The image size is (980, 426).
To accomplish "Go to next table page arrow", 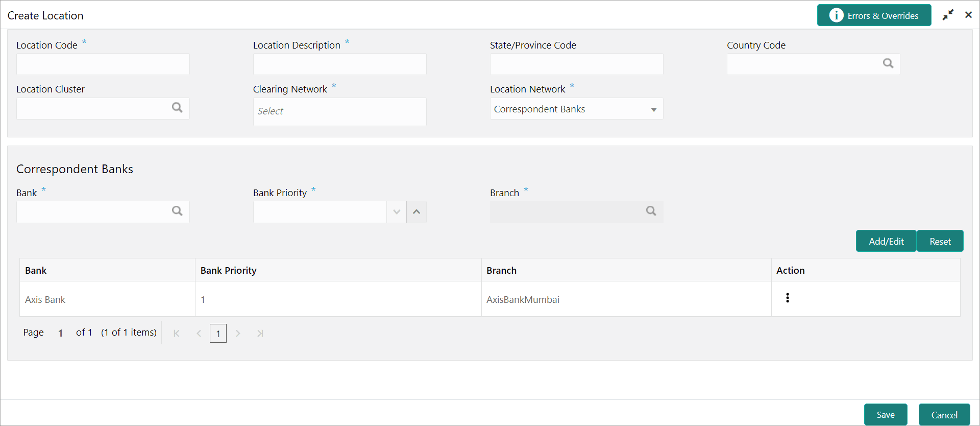I will (238, 334).
